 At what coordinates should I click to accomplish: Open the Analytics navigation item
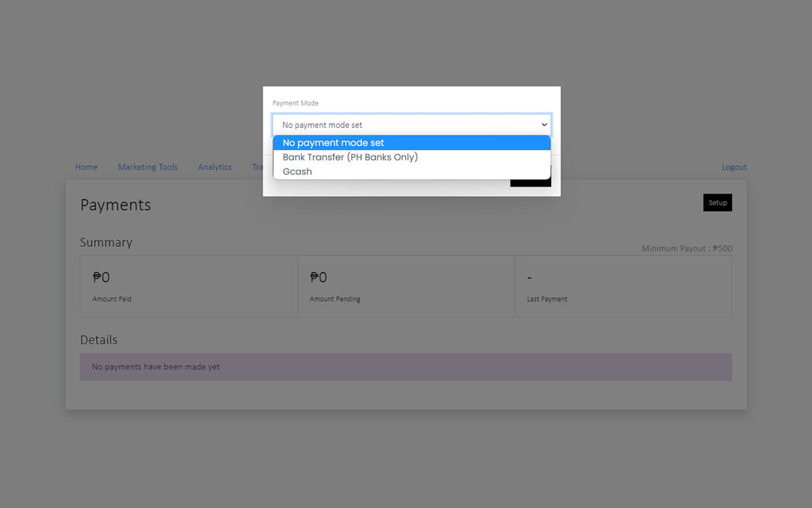215,167
